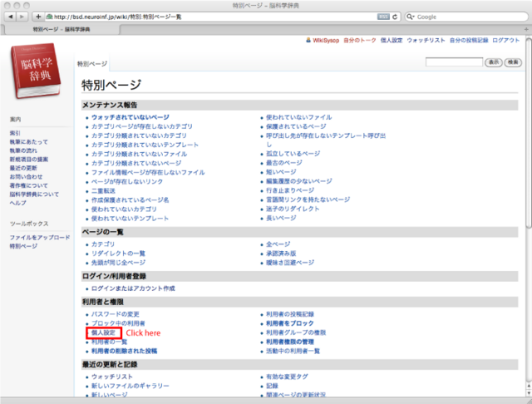Focus the browser URL address field
Screen dimensions: 532x404
(208, 17)
